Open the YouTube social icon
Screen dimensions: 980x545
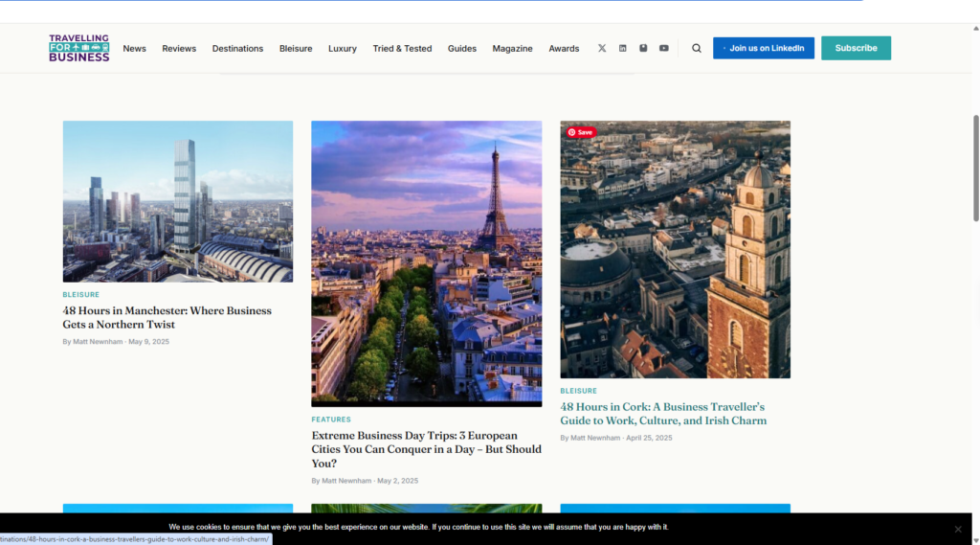coord(664,48)
